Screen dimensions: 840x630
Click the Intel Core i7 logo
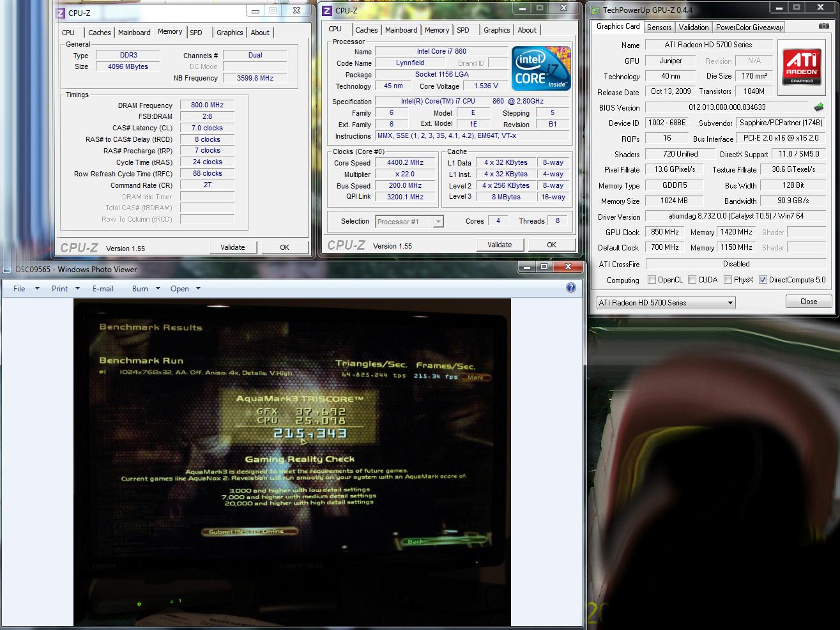(540, 68)
